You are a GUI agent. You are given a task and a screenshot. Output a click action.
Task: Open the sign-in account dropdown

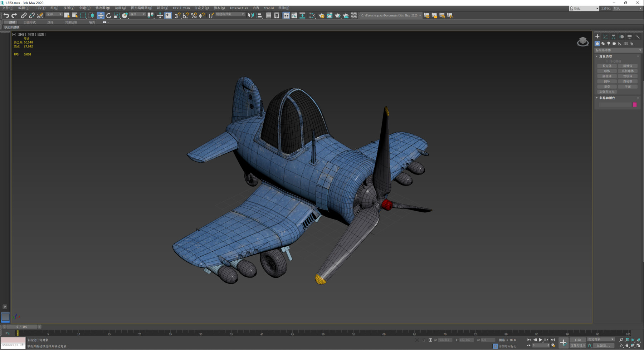click(x=584, y=8)
